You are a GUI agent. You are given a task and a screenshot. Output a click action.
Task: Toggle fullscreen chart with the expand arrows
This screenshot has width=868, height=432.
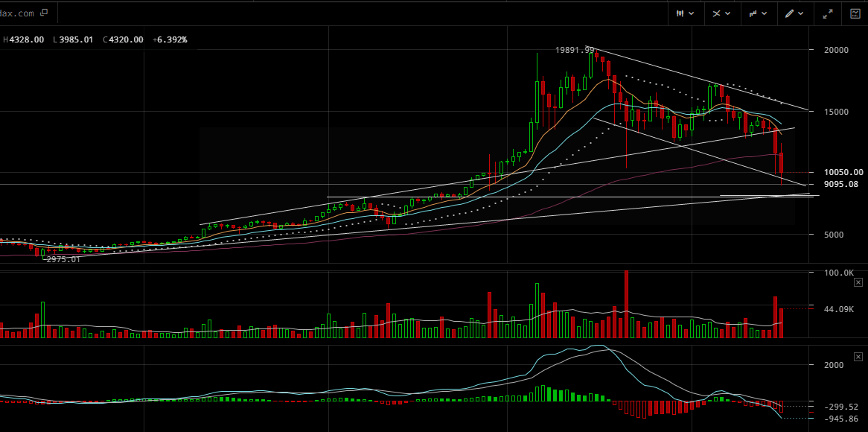click(828, 13)
